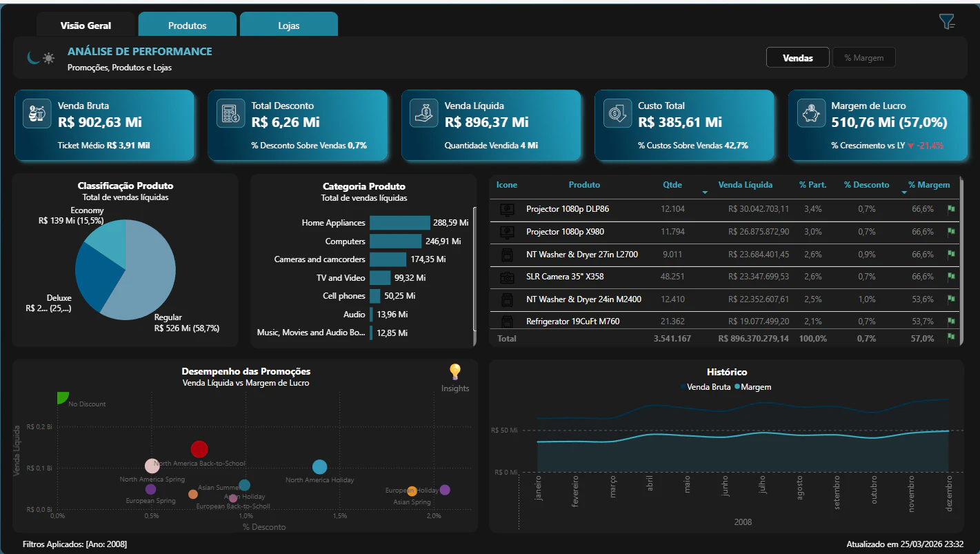Switch to light mode with sun icon
The height and width of the screenshot is (554, 980).
48,59
